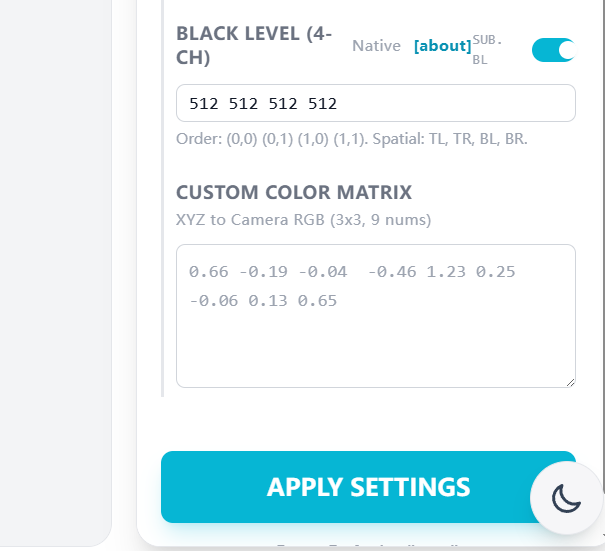Grab the textarea resize handle corner
This screenshot has height=551, width=605.
pyautogui.click(x=570, y=382)
